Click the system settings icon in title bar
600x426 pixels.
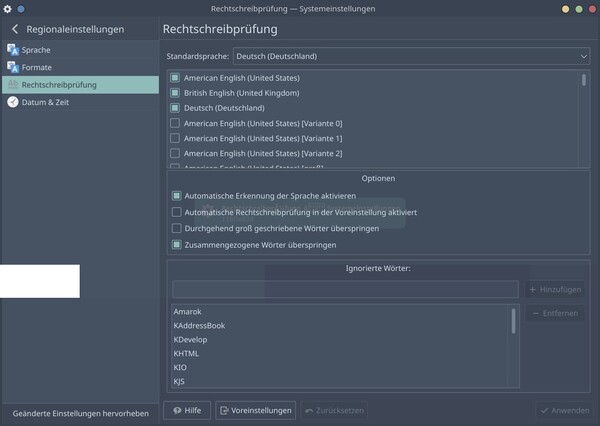coord(7,7)
